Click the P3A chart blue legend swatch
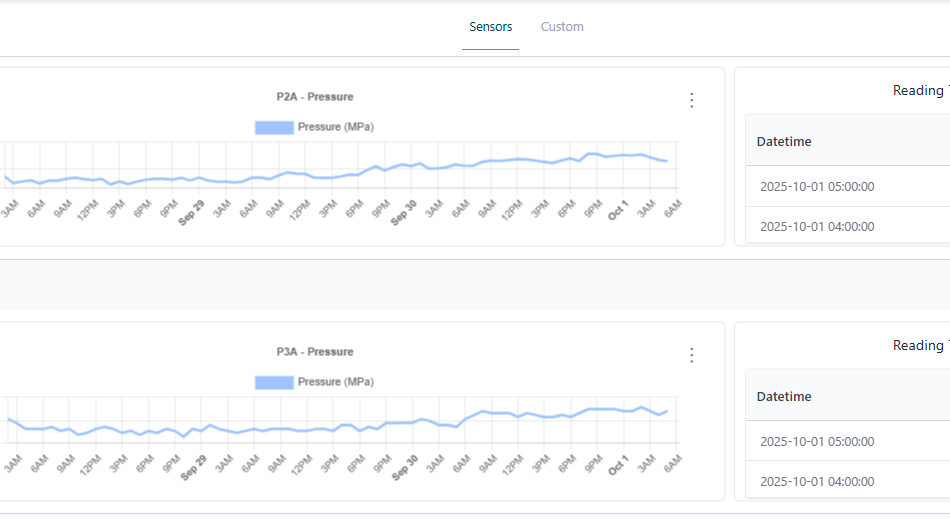Image resolution: width=950 pixels, height=519 pixels. (274, 382)
